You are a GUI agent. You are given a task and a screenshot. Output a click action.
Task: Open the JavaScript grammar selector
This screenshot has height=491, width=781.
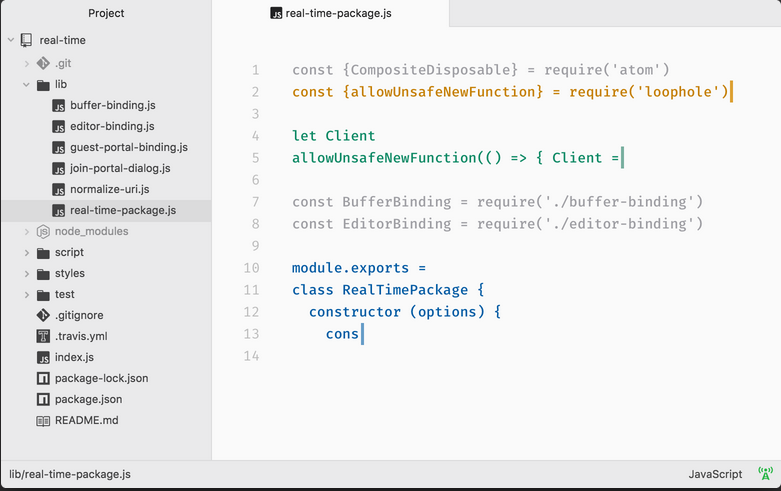[715, 474]
